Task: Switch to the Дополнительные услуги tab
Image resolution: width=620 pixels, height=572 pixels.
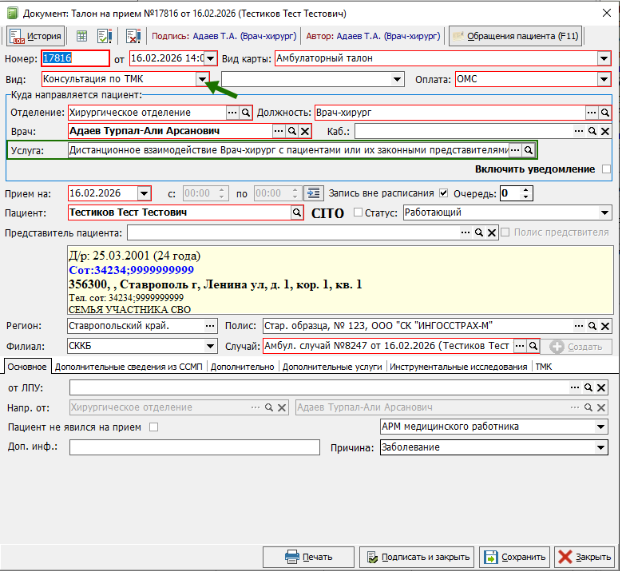Action: (x=332, y=367)
